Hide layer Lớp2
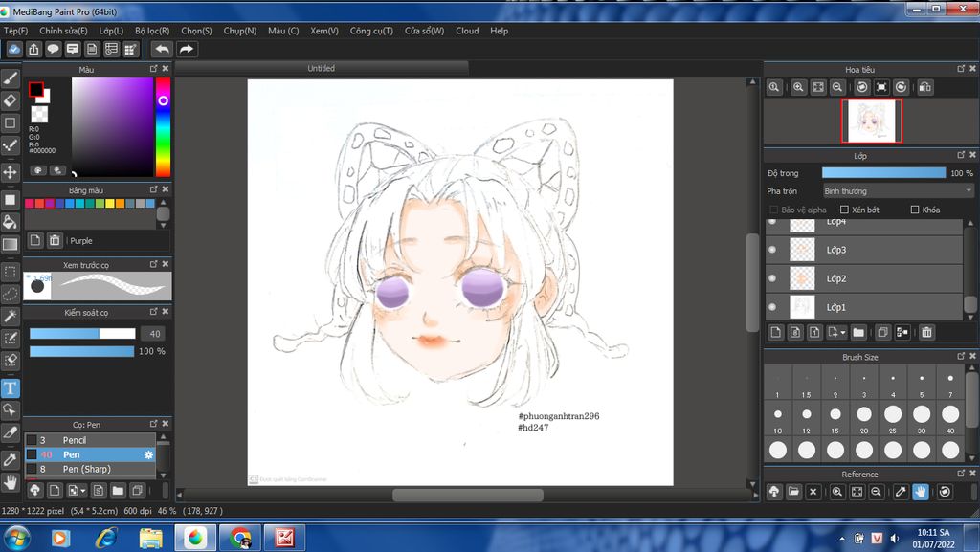The image size is (980, 552). [772, 278]
